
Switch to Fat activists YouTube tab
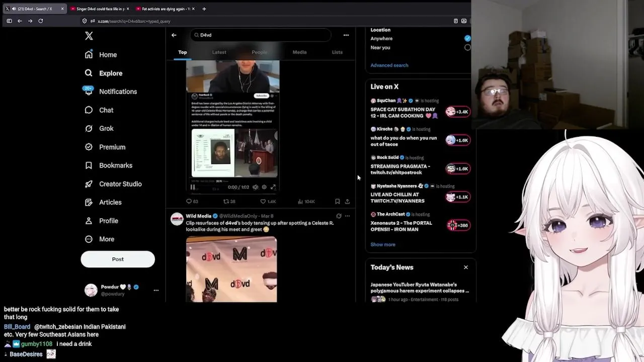pos(166,9)
